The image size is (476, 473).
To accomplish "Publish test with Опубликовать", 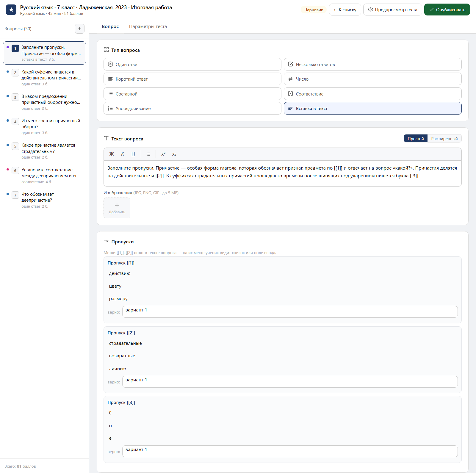I will (447, 10).
